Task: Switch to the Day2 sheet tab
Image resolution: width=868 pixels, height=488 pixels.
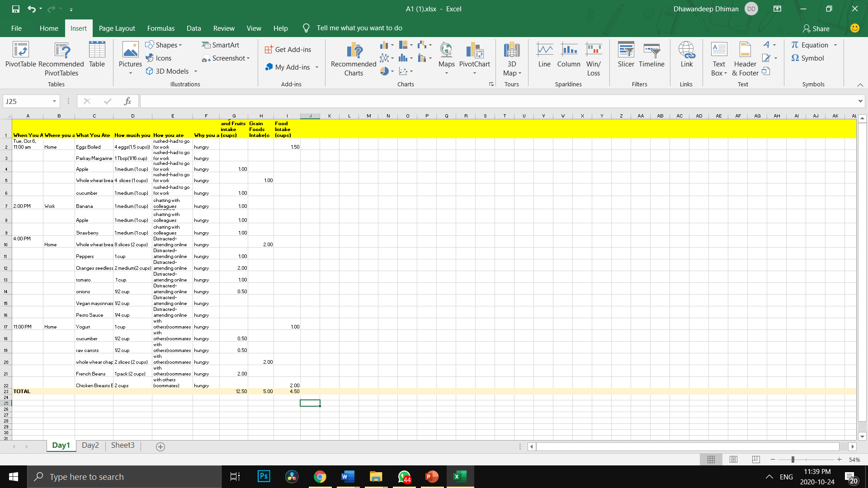Action: (x=90, y=445)
